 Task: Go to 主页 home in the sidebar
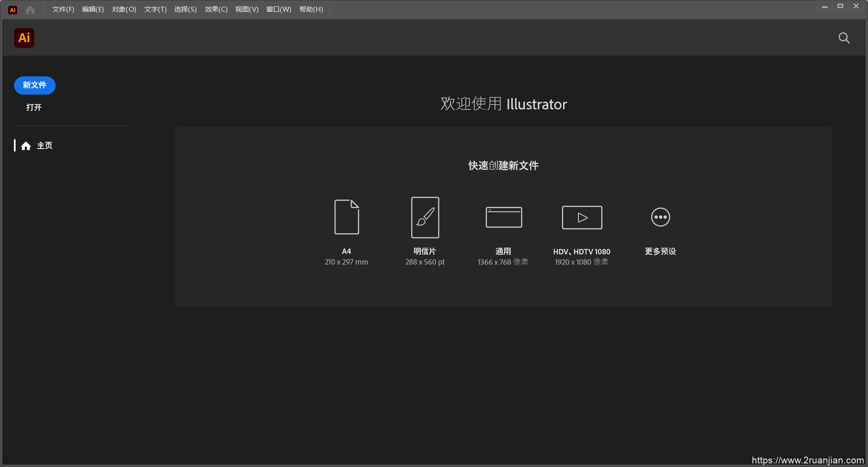(x=37, y=145)
